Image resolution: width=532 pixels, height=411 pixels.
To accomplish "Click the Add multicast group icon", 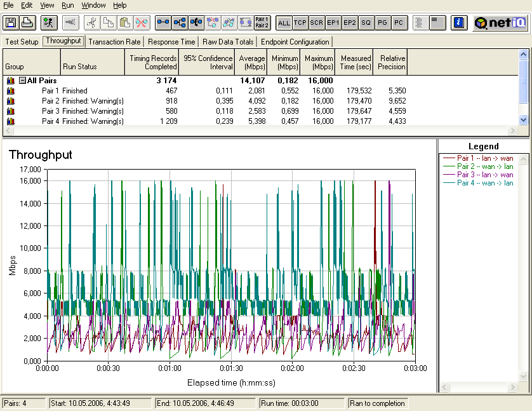I will [x=180, y=23].
